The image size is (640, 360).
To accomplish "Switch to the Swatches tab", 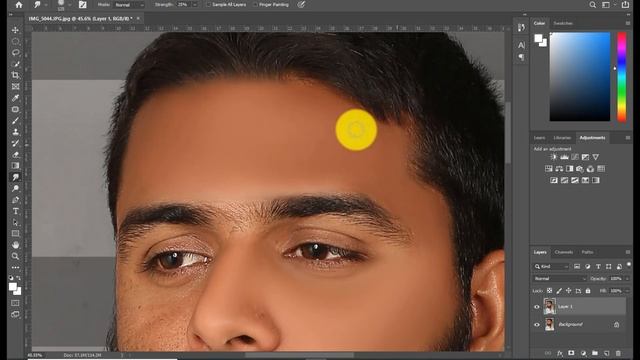I will click(563, 23).
